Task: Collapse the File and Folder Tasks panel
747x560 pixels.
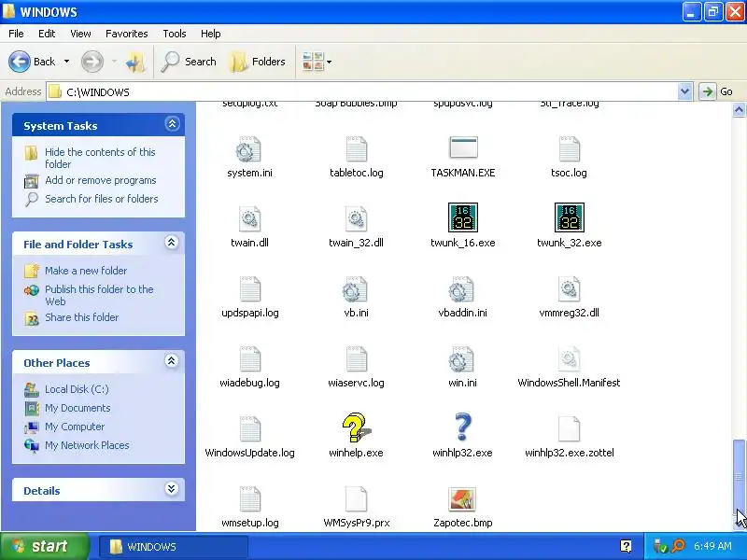Action: click(x=172, y=243)
